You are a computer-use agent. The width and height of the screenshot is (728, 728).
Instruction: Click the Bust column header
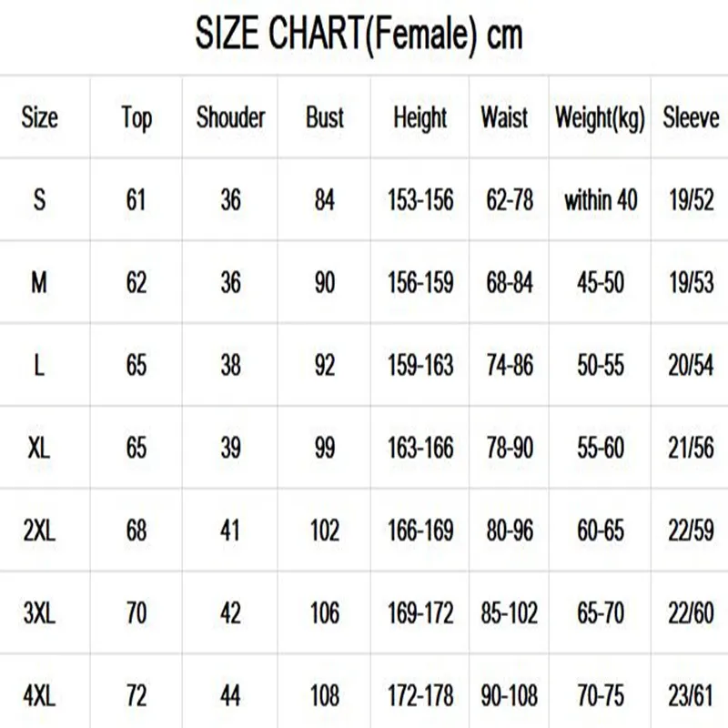coord(325,117)
